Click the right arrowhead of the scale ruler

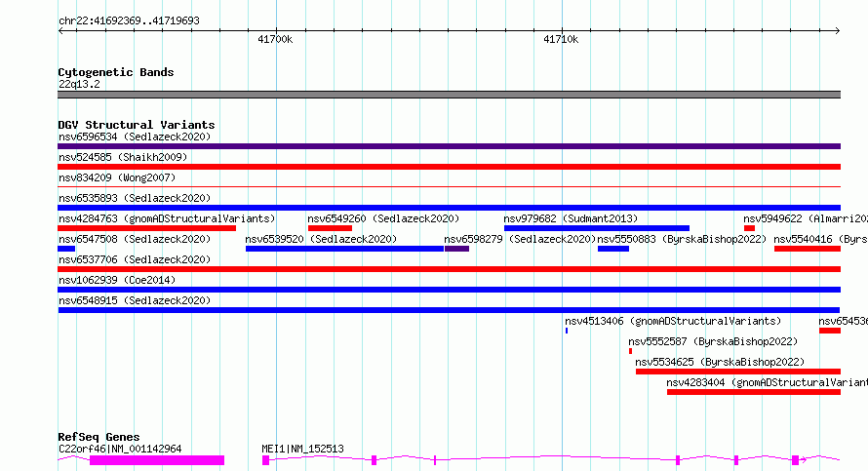point(838,31)
